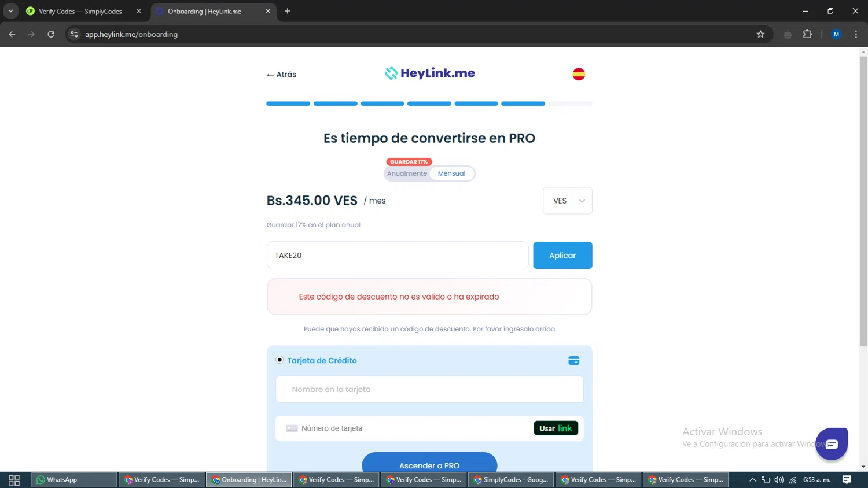This screenshot has height=488, width=868.
Task: Open the Chrome profile M avatar
Action: [x=836, y=34]
